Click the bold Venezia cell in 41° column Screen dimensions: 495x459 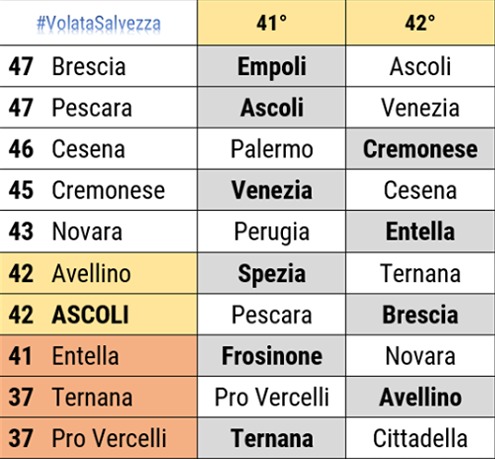pyautogui.click(x=272, y=190)
